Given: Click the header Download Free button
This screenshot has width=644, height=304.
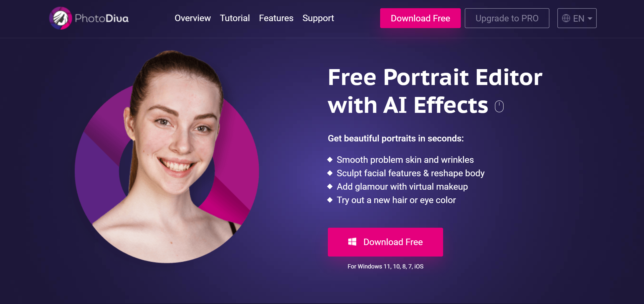Looking at the screenshot, I should [420, 18].
